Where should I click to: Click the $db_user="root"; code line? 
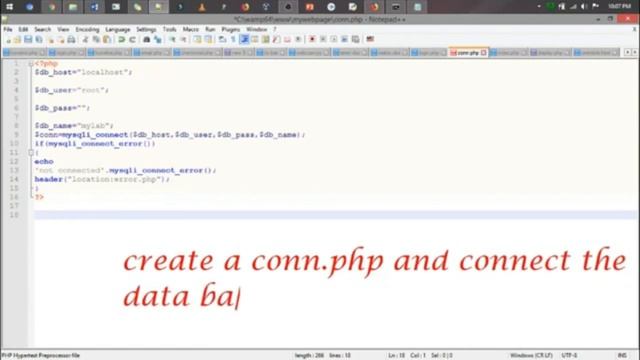[71, 90]
